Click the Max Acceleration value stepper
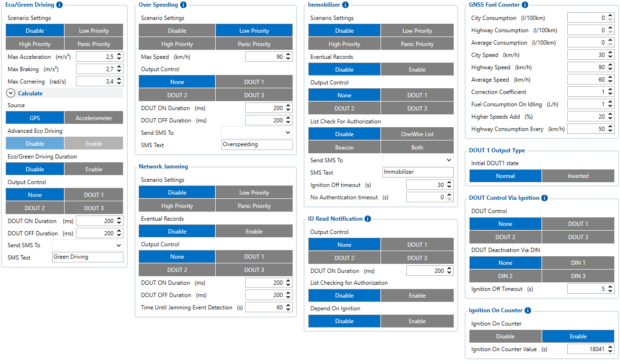The width and height of the screenshot is (620, 364). coord(119,57)
